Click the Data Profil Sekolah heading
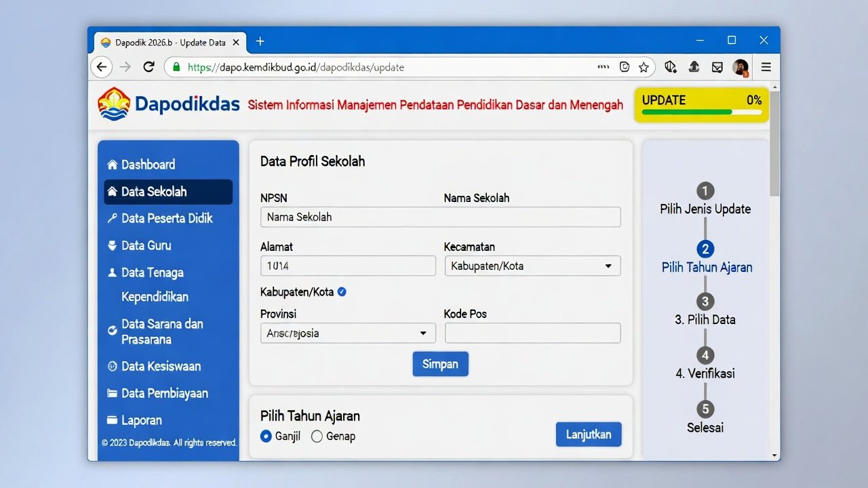868x488 pixels. (313, 161)
